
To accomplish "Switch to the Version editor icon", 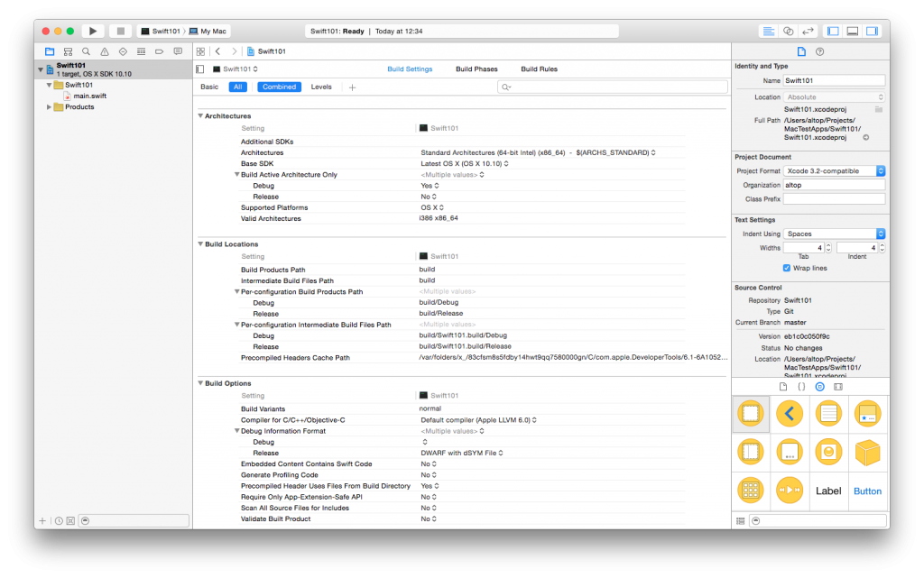I will point(808,31).
